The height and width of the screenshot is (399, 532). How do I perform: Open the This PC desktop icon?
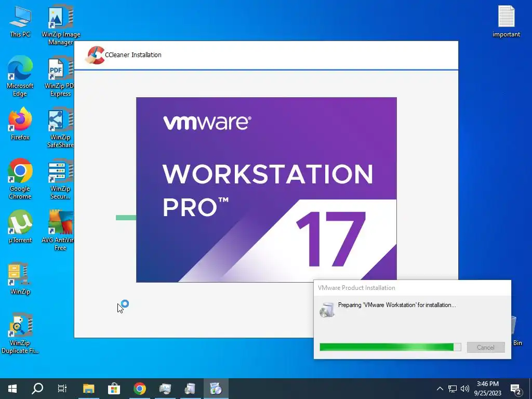(20, 22)
